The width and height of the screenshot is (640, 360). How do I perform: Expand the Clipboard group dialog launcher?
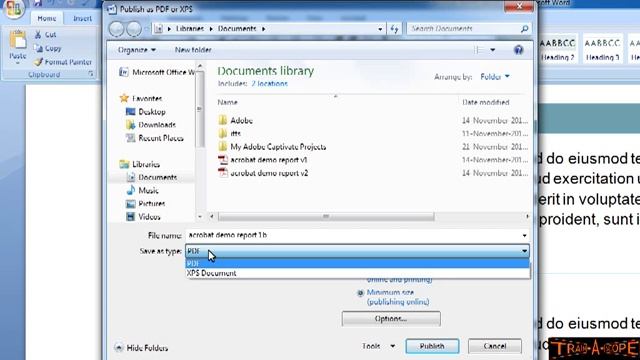(91, 74)
